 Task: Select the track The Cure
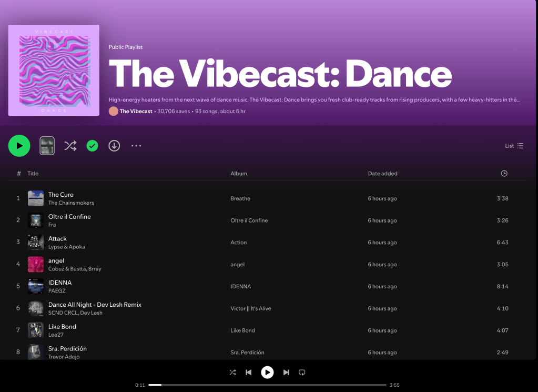coord(60,195)
